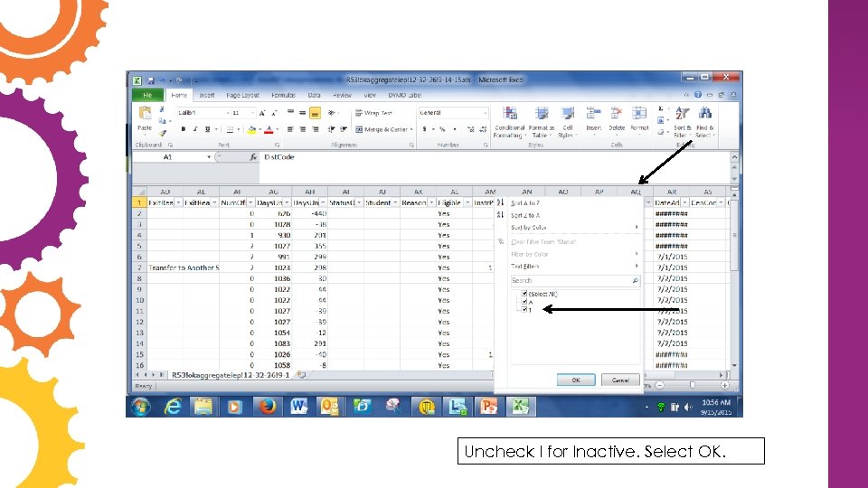Open the General number format dropdown
This screenshot has width=868, height=488.
[485, 113]
